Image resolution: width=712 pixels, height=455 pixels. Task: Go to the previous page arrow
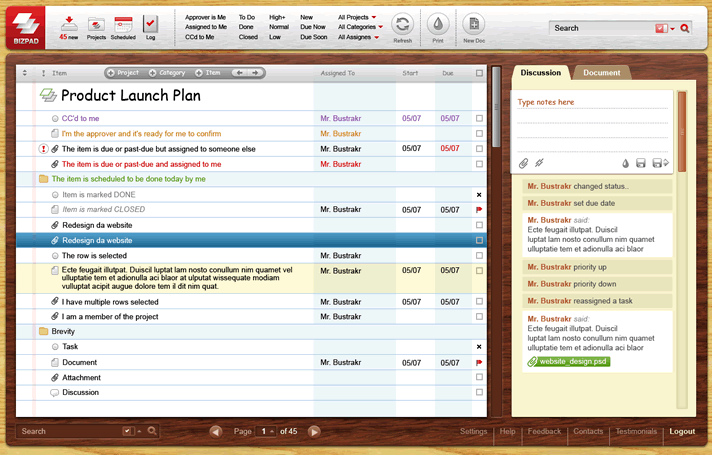click(216, 431)
